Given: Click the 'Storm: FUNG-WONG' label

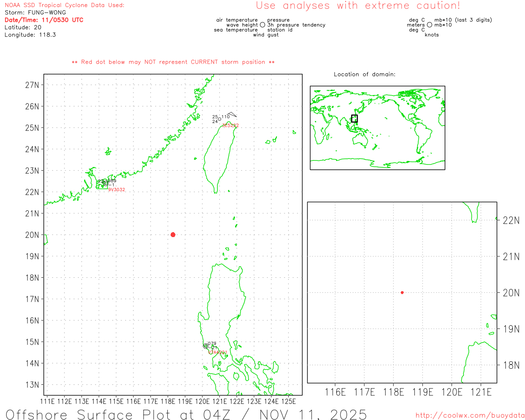Looking at the screenshot, I should [35, 13].
